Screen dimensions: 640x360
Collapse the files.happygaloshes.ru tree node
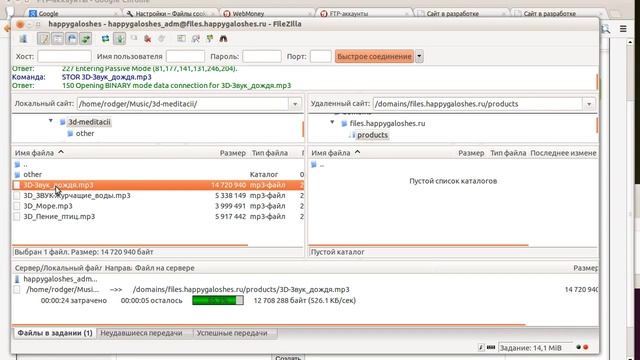[x=332, y=122]
